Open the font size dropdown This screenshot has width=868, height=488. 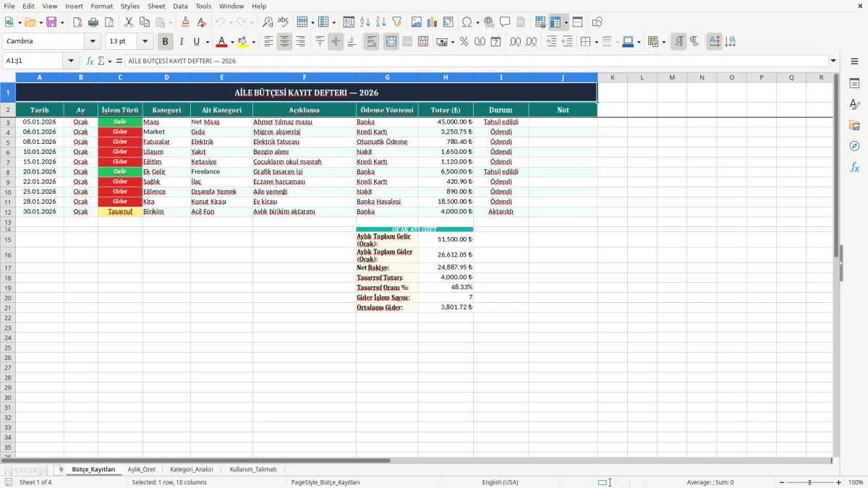click(145, 42)
